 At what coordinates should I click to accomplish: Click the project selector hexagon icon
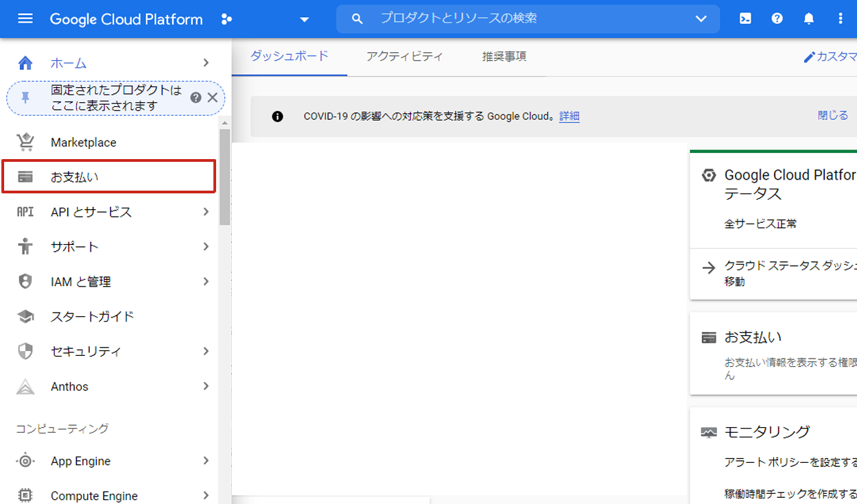click(226, 19)
